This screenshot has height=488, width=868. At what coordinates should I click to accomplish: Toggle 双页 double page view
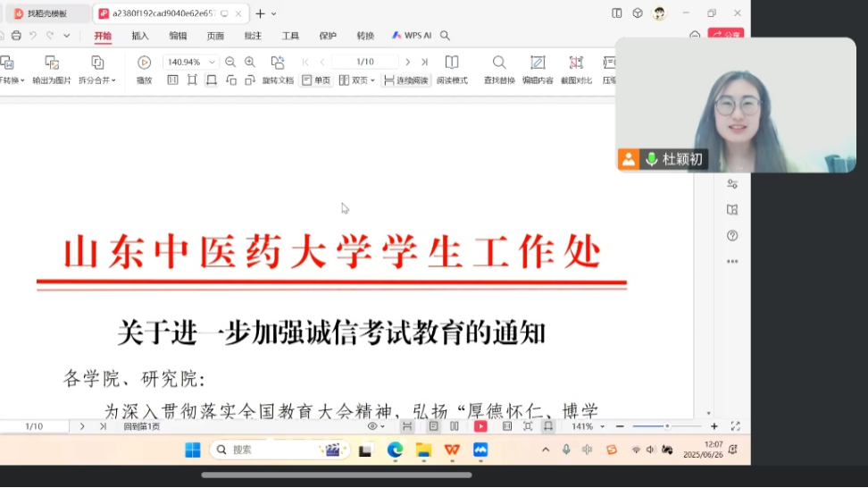coord(356,80)
